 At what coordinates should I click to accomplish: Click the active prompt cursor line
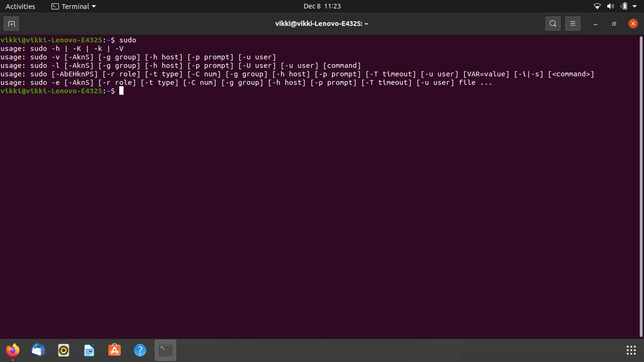click(62, 91)
